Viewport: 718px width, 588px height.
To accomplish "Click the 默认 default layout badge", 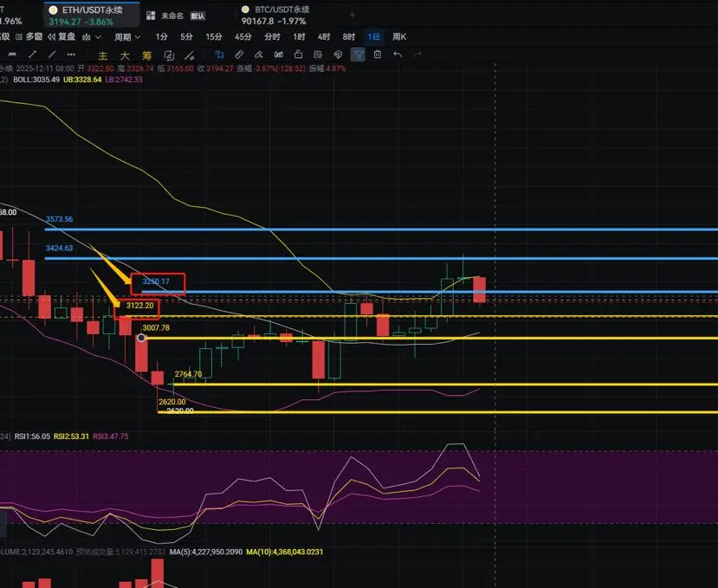I will [x=197, y=16].
